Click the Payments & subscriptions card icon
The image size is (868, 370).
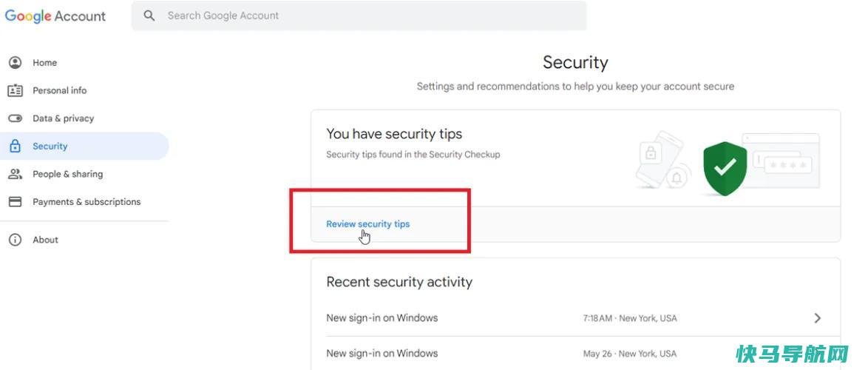point(15,201)
